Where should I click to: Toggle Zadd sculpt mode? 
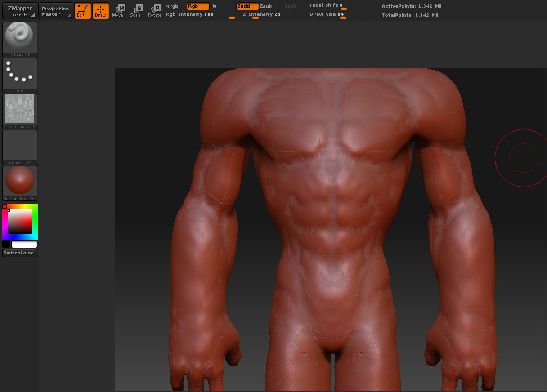[247, 6]
